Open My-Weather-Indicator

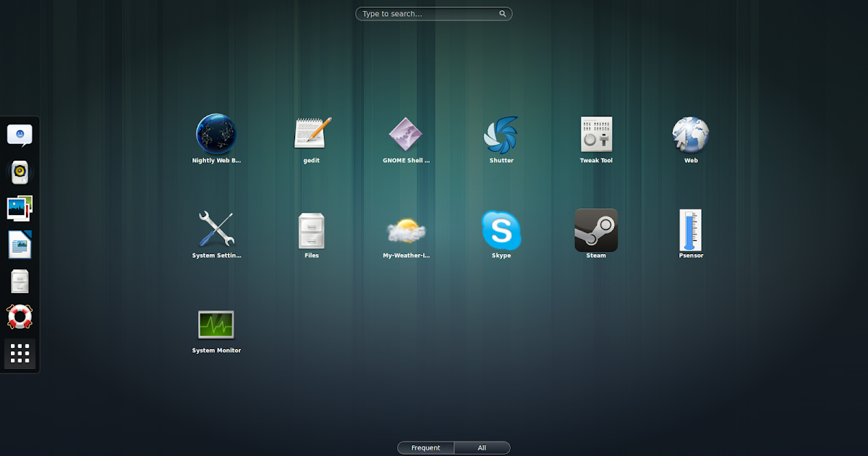click(406, 229)
